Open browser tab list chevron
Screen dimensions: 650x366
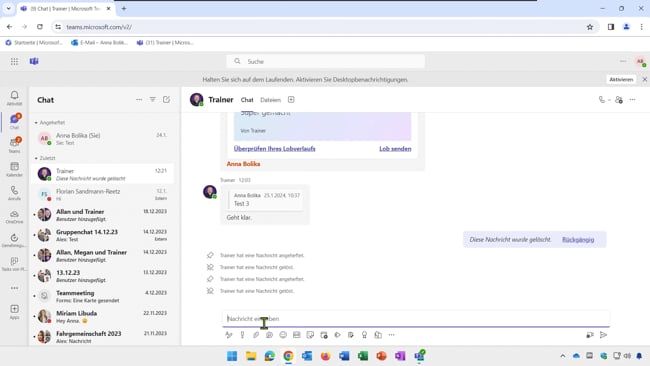click(8, 8)
